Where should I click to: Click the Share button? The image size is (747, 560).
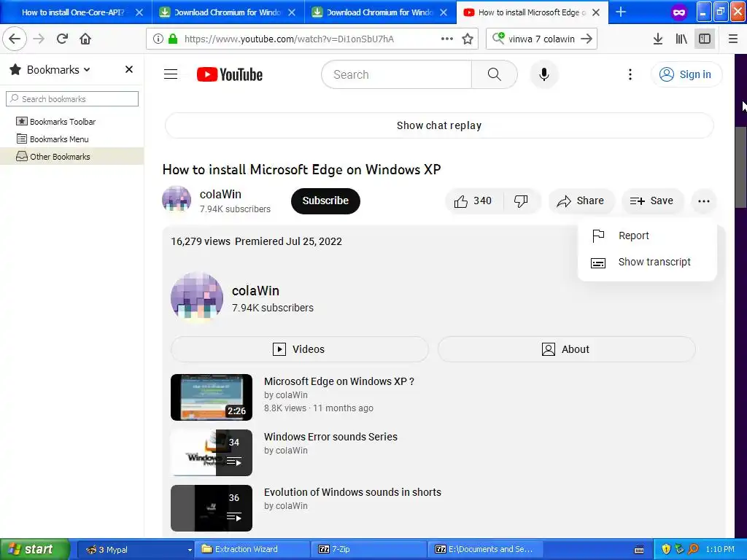(x=581, y=201)
